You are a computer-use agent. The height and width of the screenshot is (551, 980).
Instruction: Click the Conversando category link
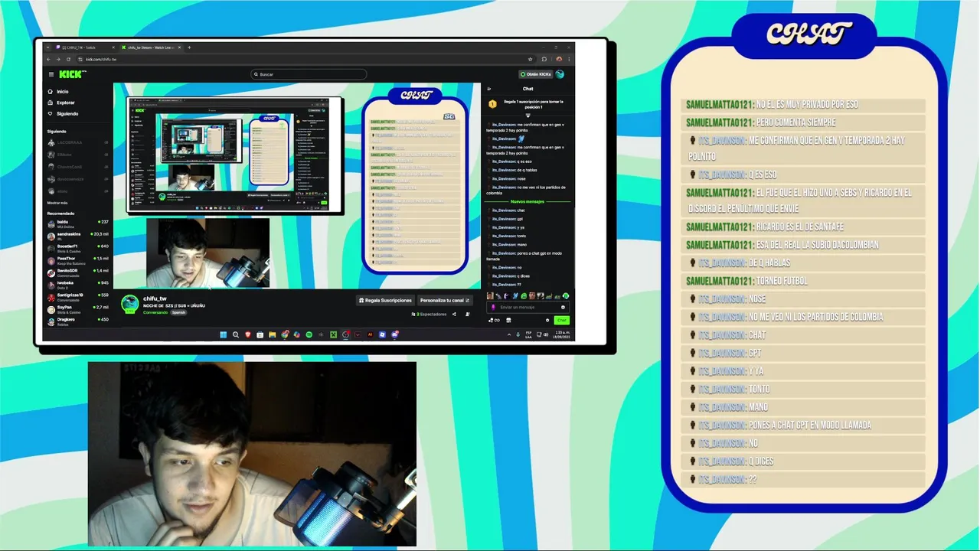tap(155, 312)
